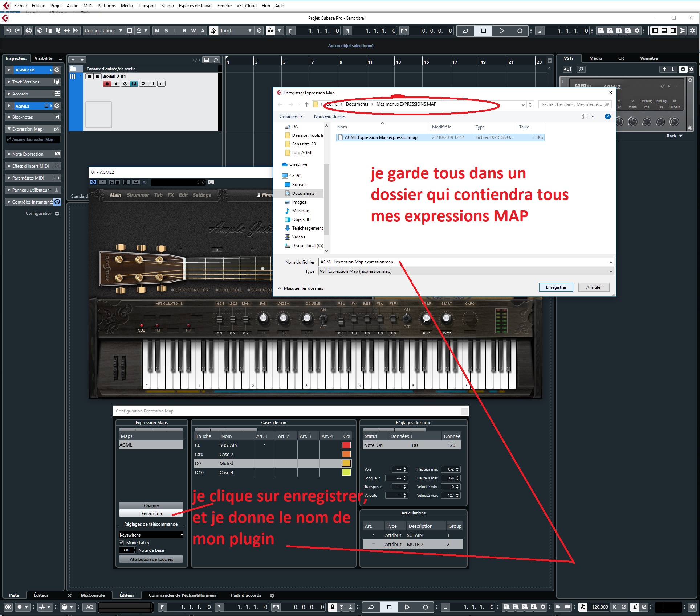This screenshot has width=700, height=616.
Task: Click the transport Play button in top toolbar
Action: tap(501, 31)
